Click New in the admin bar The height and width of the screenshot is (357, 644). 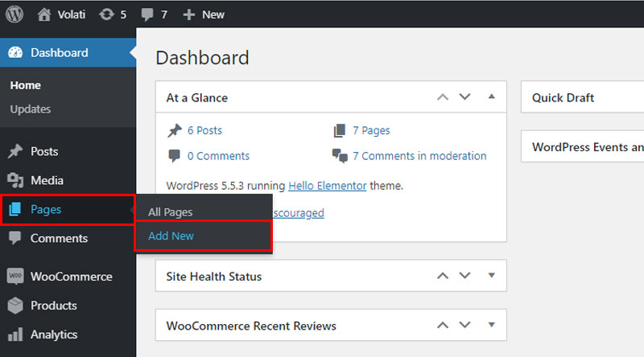pos(213,14)
